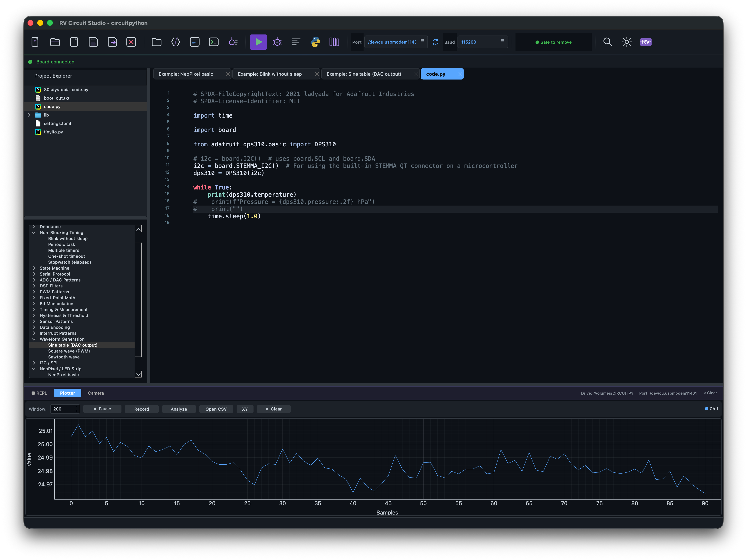Click the panel window icon with blue lines
The image size is (747, 560).
[x=194, y=42]
